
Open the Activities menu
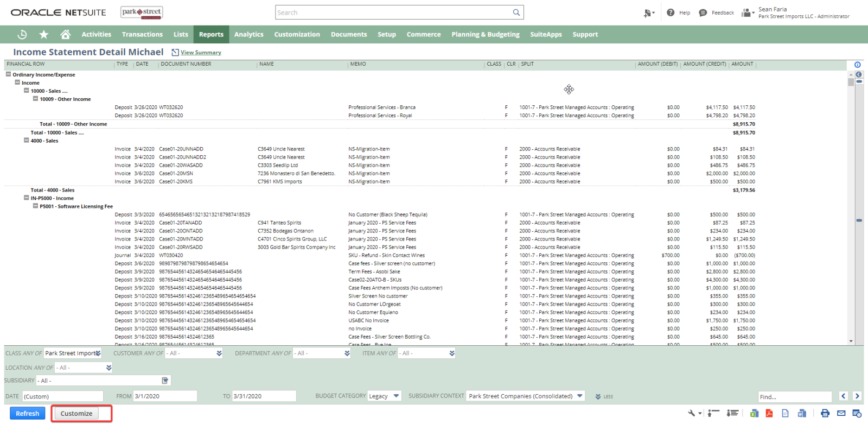(x=97, y=35)
